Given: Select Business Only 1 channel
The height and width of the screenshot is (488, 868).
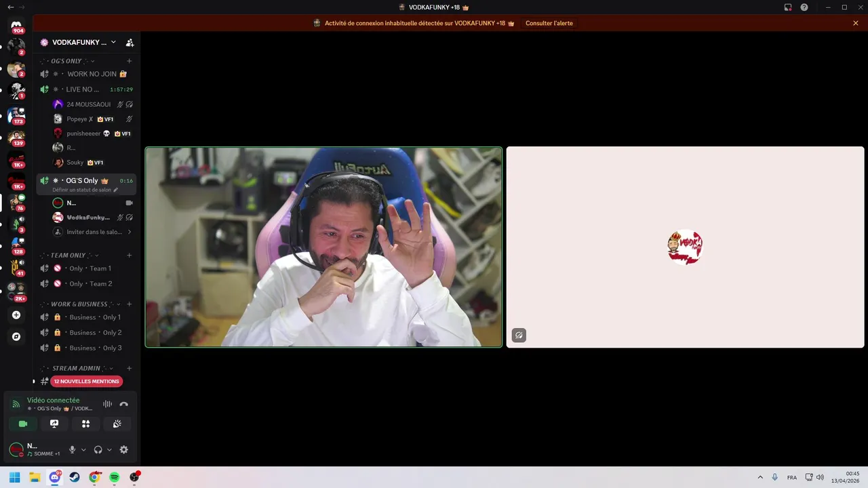Looking at the screenshot, I should coord(87,317).
